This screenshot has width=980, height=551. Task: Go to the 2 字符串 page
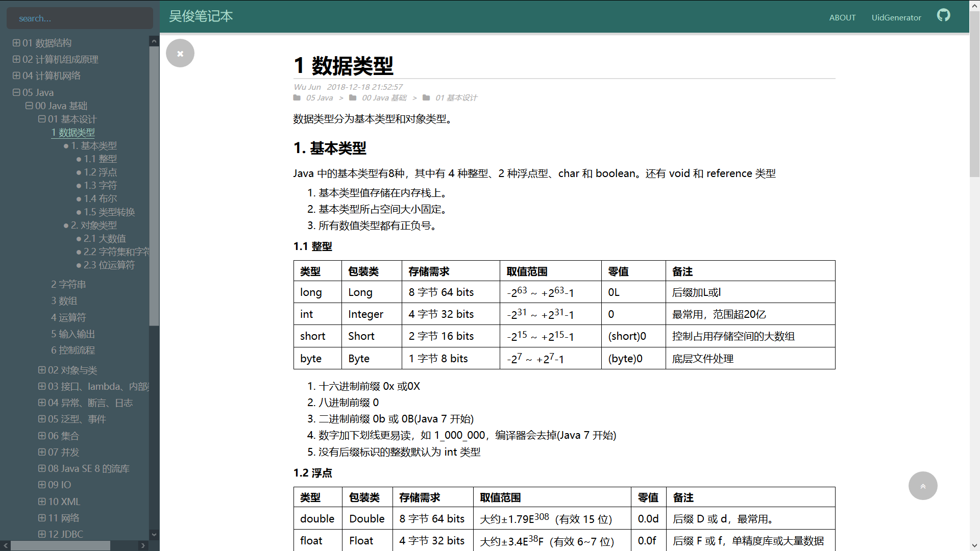click(x=68, y=284)
